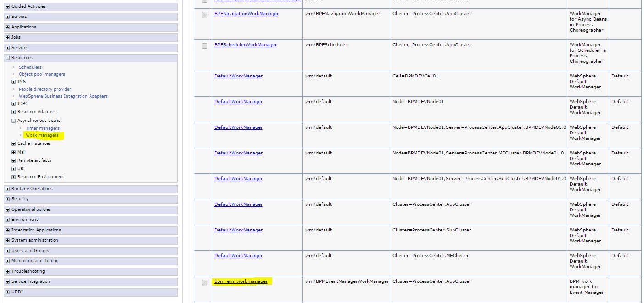Expand the Environment navigation section
This screenshot has height=303, width=644.
point(7,220)
